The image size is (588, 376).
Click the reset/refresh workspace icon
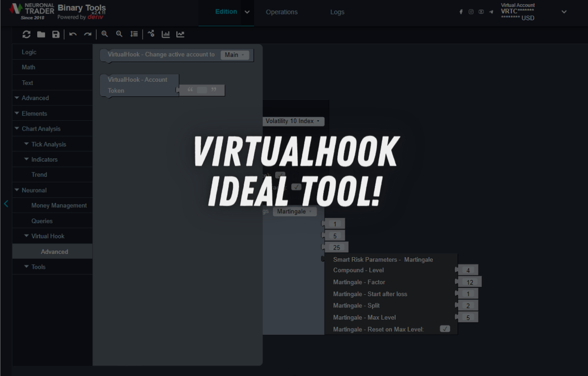26,34
